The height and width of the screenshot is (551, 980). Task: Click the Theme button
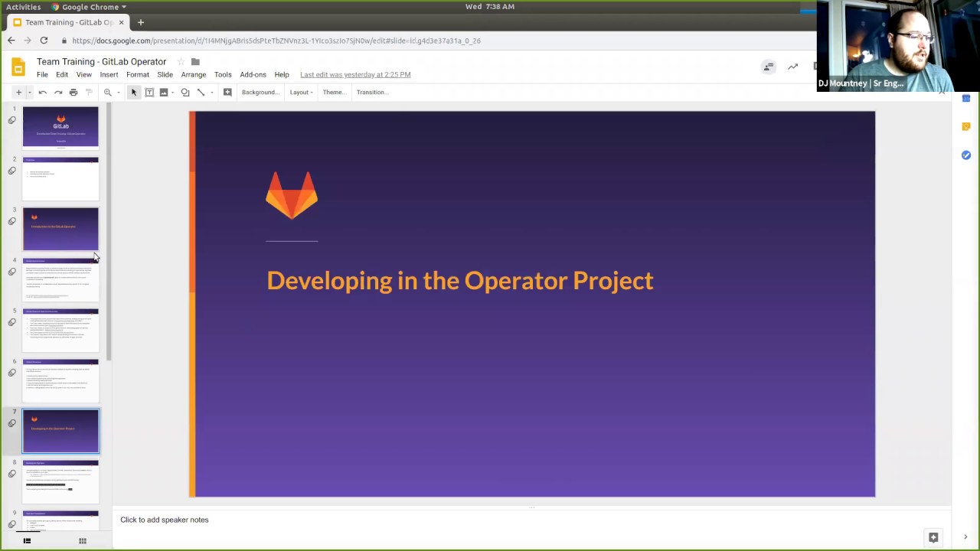point(333,92)
